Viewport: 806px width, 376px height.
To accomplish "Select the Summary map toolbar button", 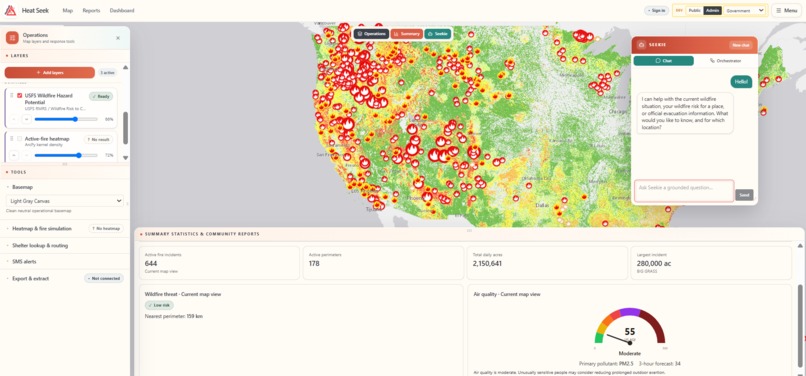I will click(x=407, y=34).
